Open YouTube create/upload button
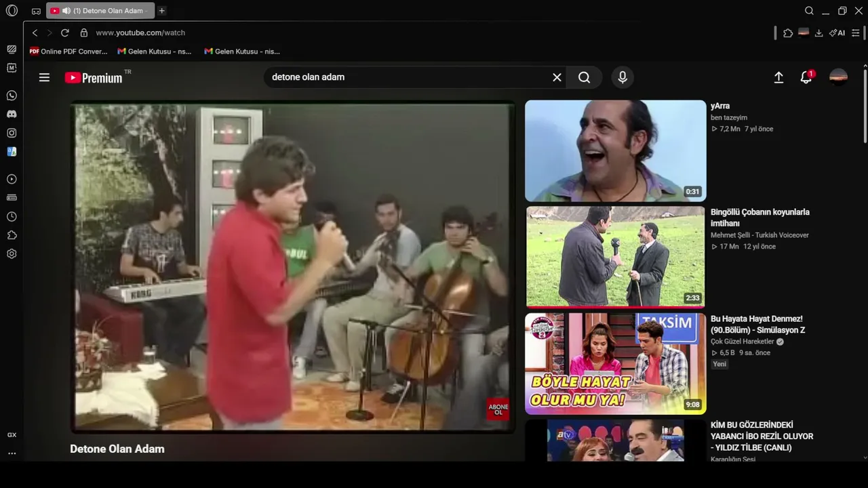Viewport: 868px width, 488px height. tap(778, 77)
